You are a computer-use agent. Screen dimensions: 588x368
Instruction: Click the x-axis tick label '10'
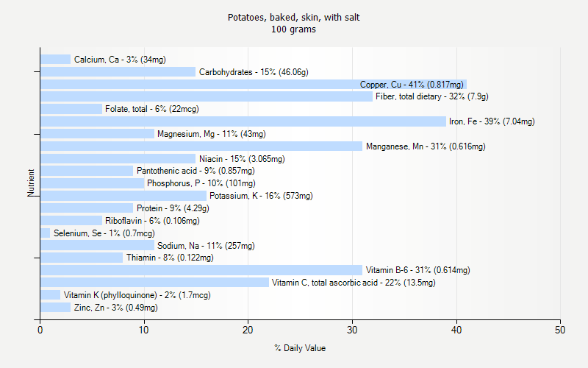(x=144, y=330)
